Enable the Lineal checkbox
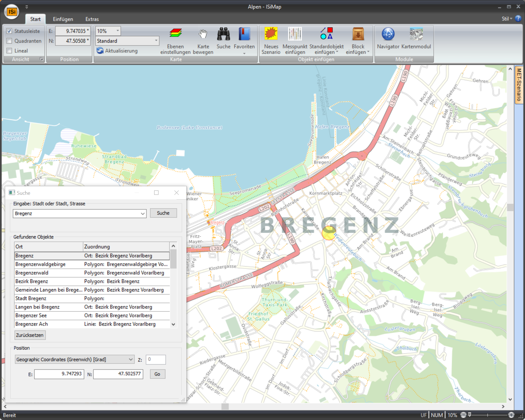 [9, 51]
